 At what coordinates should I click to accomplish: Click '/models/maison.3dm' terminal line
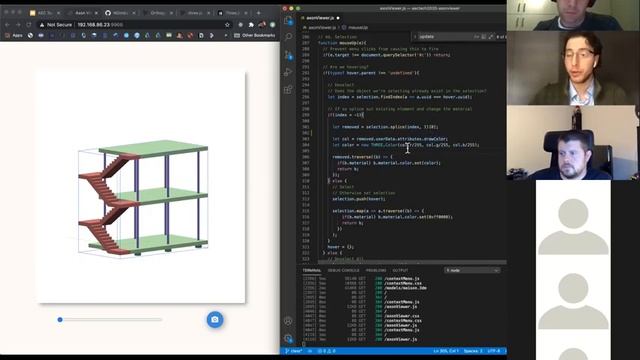[x=405, y=288]
